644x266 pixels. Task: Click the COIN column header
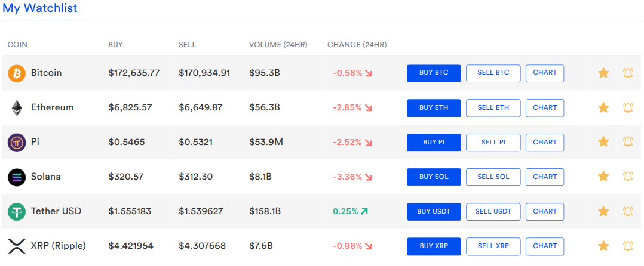pos(18,45)
